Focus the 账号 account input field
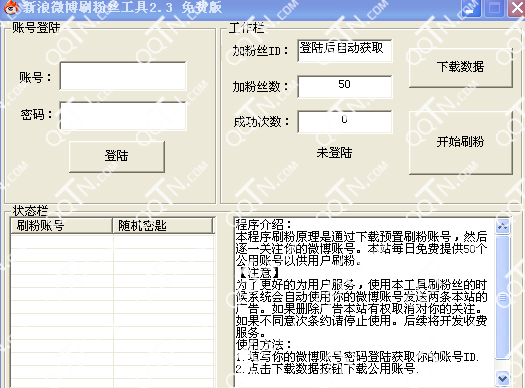 tap(123, 76)
